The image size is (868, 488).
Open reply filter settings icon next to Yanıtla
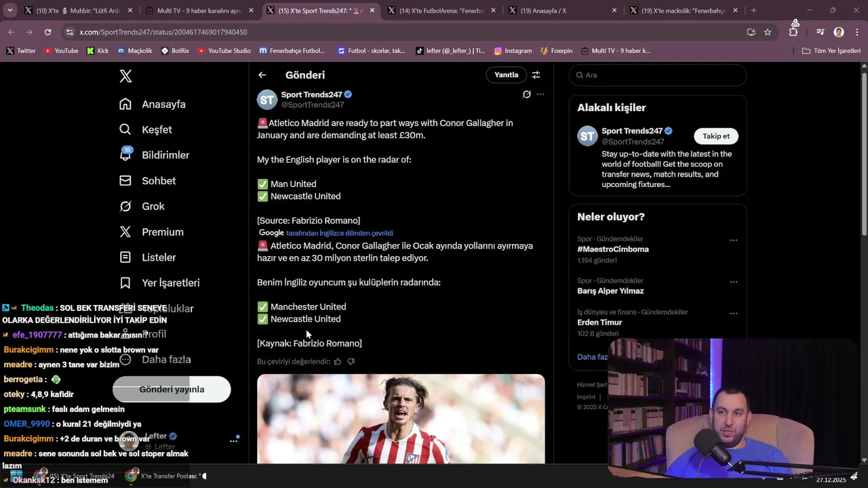(536, 75)
